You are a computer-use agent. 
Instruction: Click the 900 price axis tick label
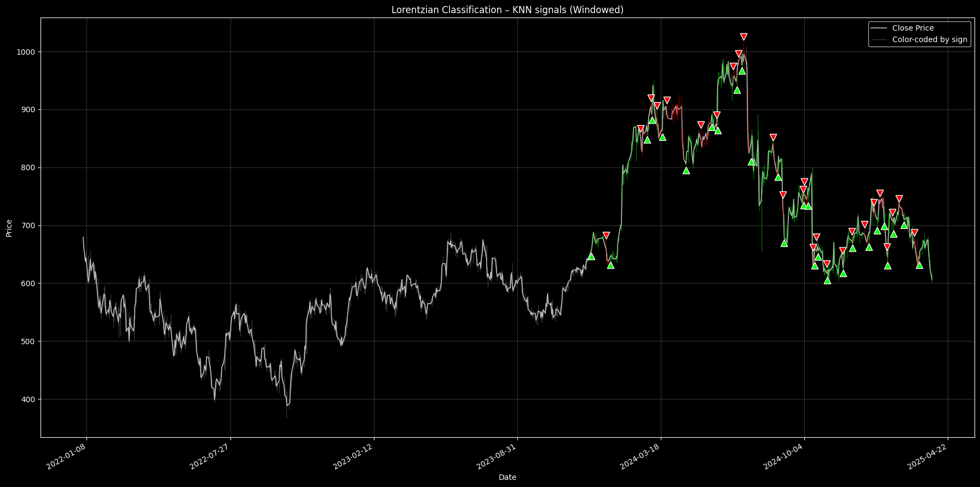(29, 110)
